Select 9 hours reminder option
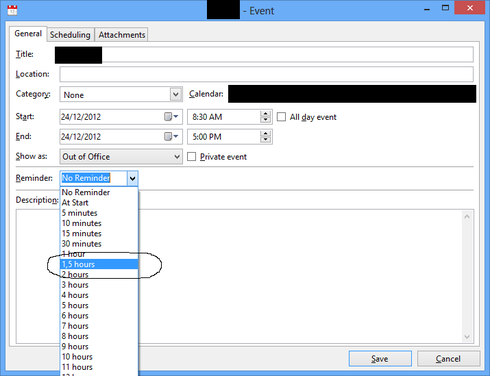The image size is (490, 376). click(99, 347)
